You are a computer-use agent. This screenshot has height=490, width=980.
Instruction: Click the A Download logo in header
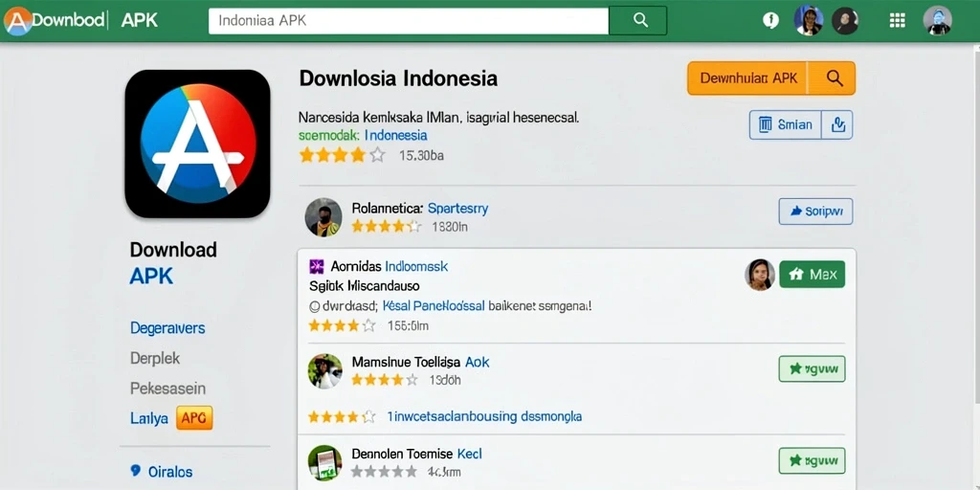point(55,21)
